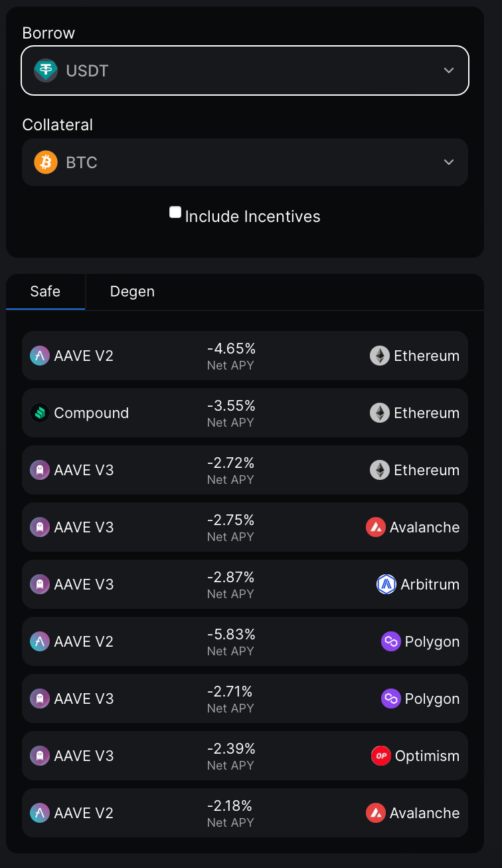The width and height of the screenshot is (502, 868).
Task: Click the Arbitrum network icon
Action: pos(386,584)
